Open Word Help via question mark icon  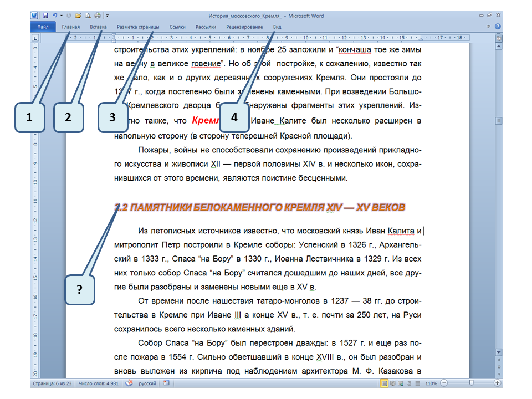[498, 27]
